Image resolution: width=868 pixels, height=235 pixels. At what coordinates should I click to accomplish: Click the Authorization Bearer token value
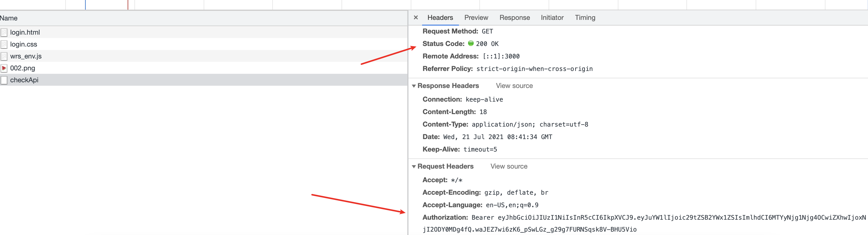click(x=644, y=224)
